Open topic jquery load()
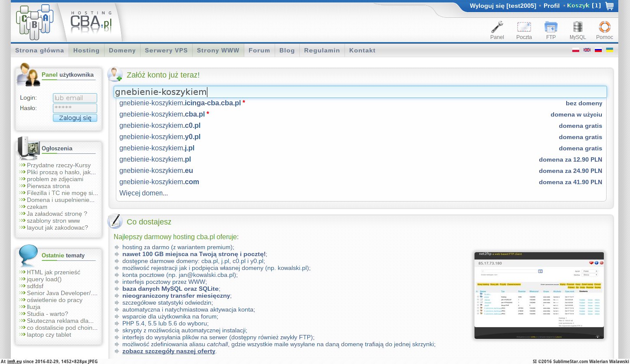Image resolution: width=630 pixels, height=364 pixels. (x=44, y=279)
